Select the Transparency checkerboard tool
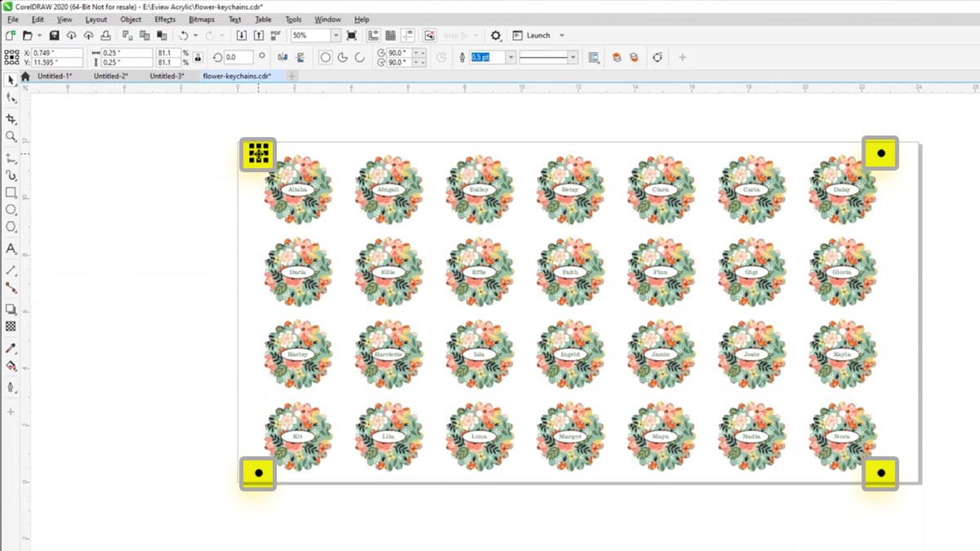This screenshot has width=980, height=551. [x=11, y=326]
